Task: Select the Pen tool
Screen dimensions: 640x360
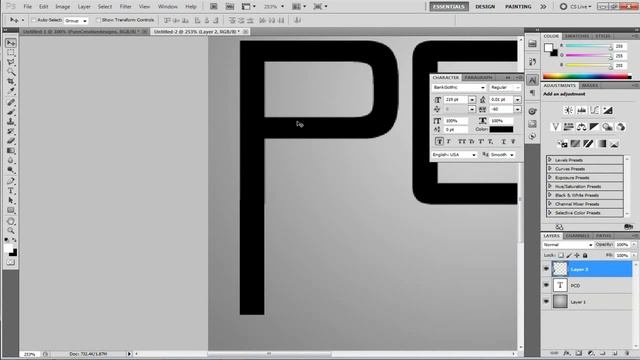Action: coord(11,181)
